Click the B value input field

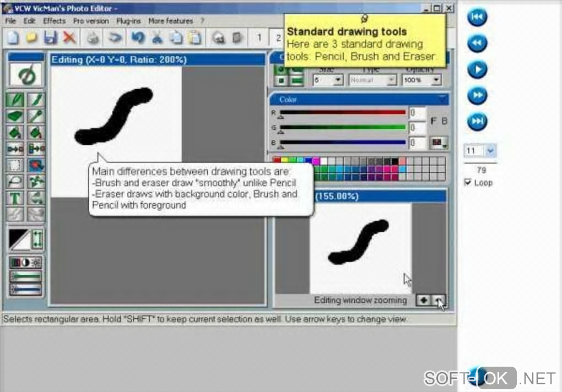tap(417, 143)
